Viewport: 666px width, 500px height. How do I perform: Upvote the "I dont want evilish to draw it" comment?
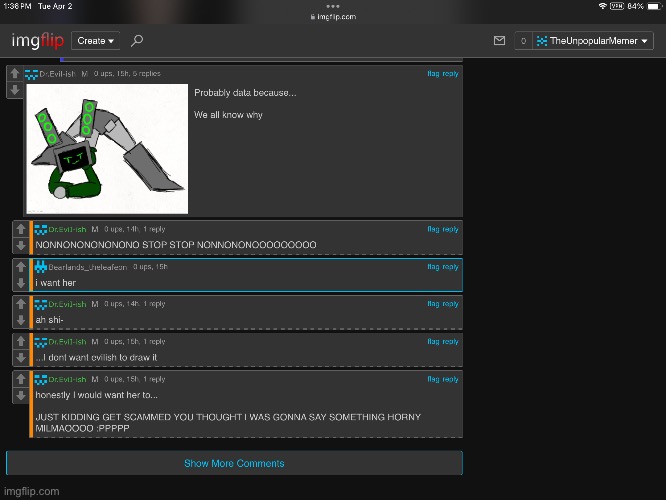point(21,342)
